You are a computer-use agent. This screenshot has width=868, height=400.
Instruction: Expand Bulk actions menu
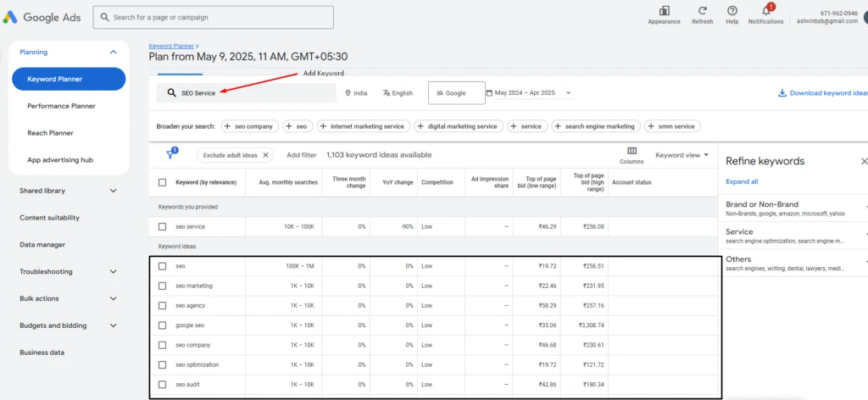[x=114, y=299]
